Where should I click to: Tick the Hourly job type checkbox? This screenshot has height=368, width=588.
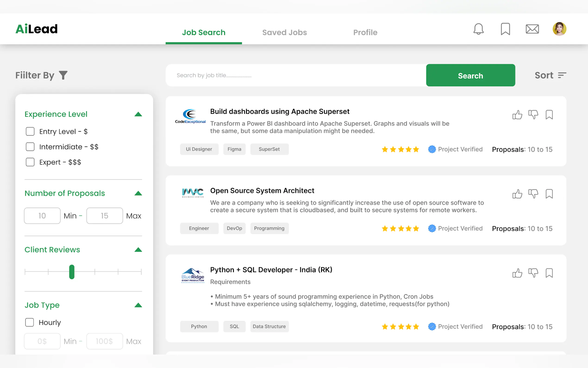point(30,322)
